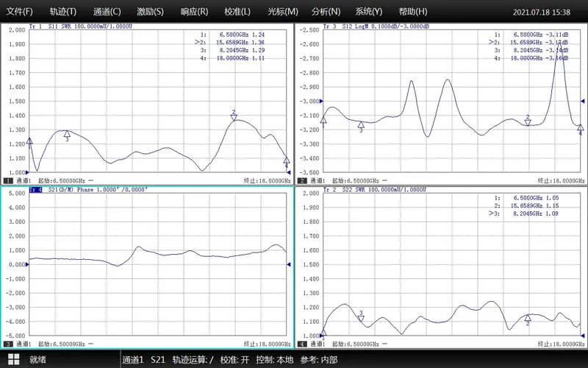The width and height of the screenshot is (588, 368).
Task: Click the Windows start icon
Action: click(x=13, y=359)
